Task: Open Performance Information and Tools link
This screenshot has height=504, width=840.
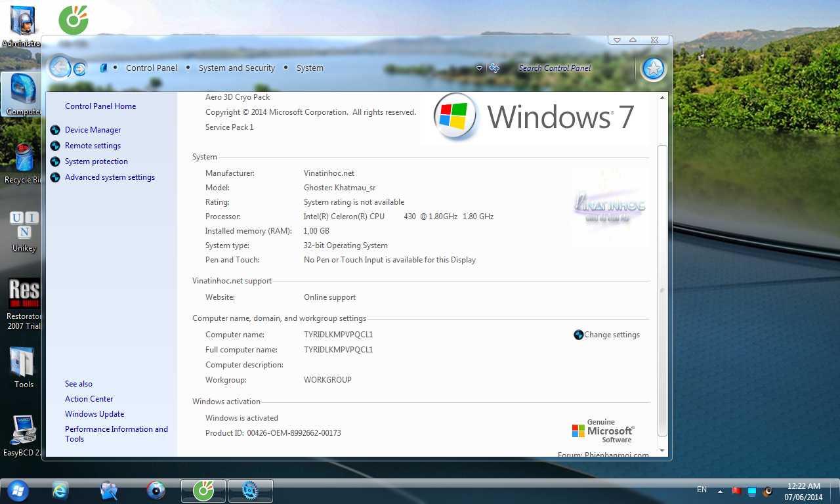Action: 116,434
